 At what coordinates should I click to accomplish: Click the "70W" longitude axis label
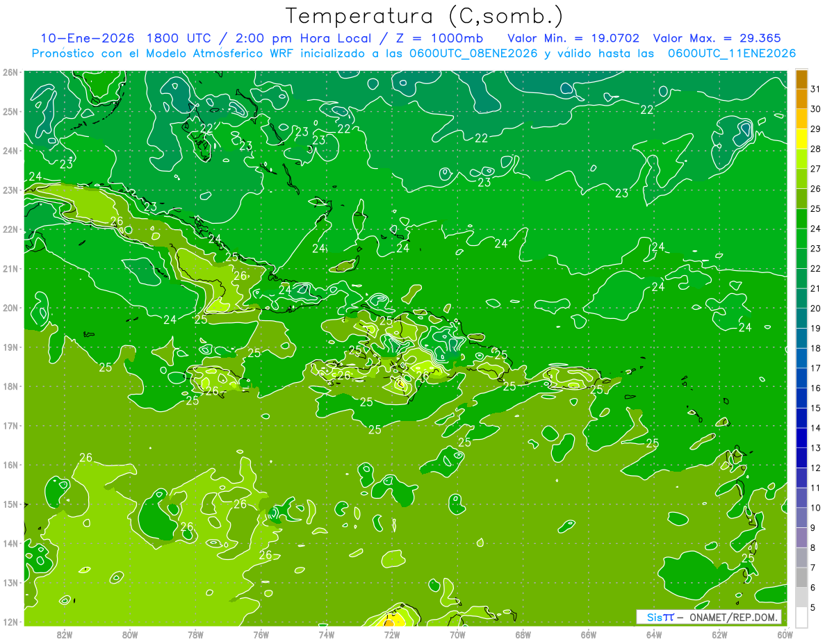tap(457, 634)
